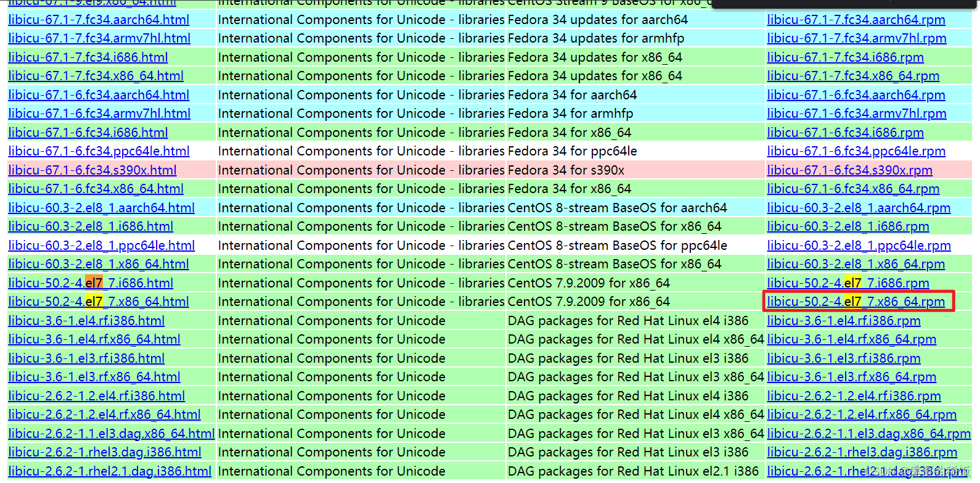Open libicu-60.3-2.el8_1.aarch64.html link
The width and height of the screenshot is (980, 483).
[x=101, y=208]
